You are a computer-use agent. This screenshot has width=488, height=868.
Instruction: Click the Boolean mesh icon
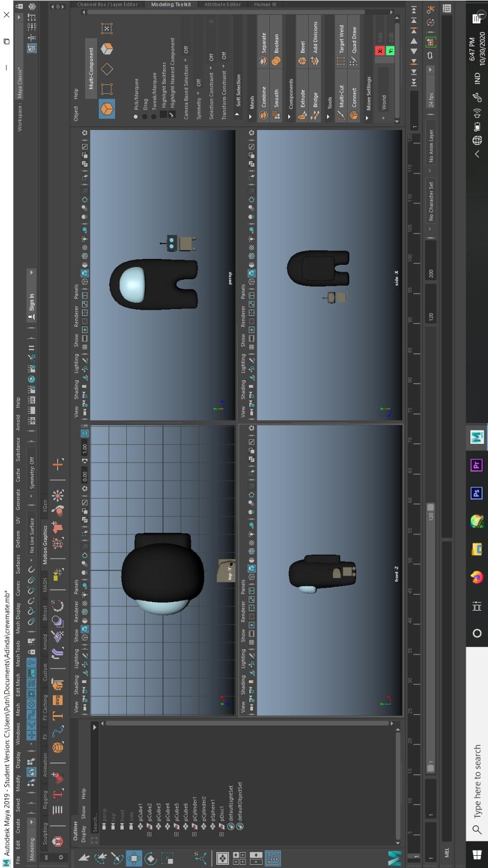click(276, 61)
